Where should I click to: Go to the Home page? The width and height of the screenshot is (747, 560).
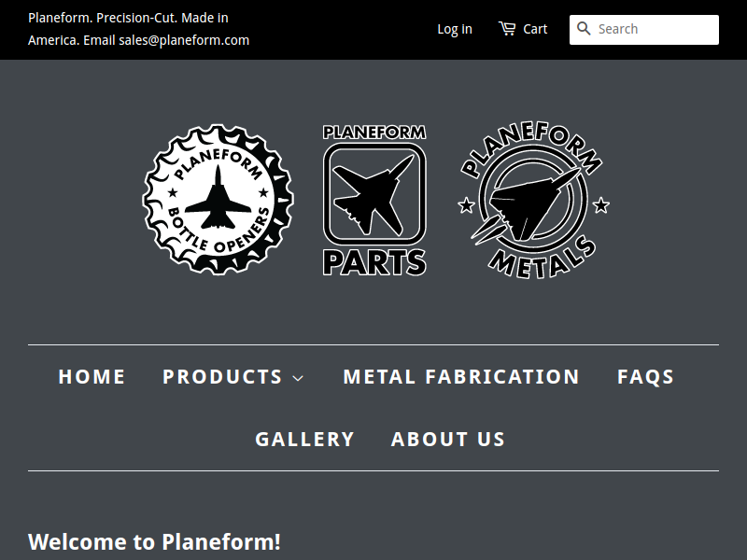[92, 377]
